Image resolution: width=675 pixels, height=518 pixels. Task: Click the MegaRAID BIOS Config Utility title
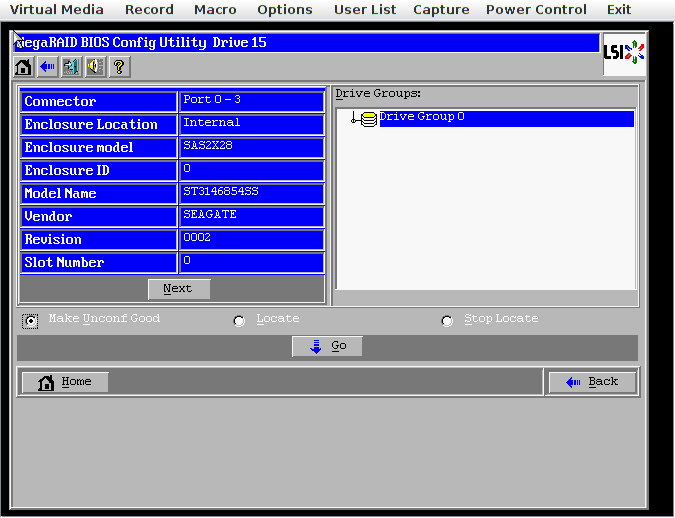click(x=111, y=43)
